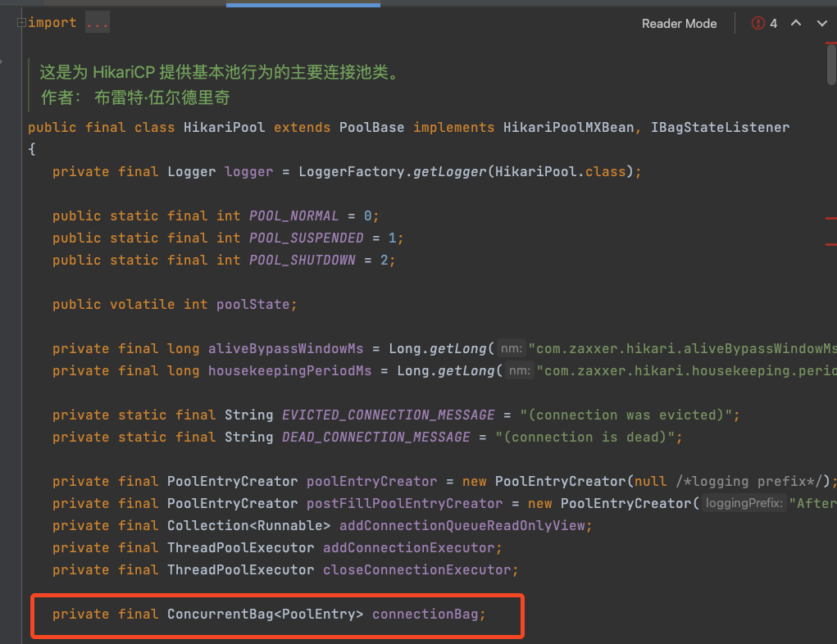Click addConnectionQueueReadOnlyView field
This screenshot has height=644, width=837.
462,526
